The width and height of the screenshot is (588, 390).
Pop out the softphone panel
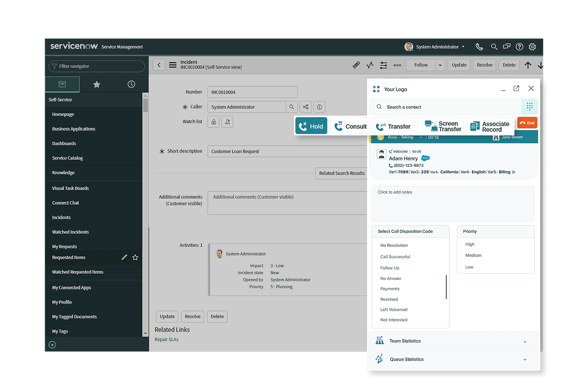coord(516,88)
